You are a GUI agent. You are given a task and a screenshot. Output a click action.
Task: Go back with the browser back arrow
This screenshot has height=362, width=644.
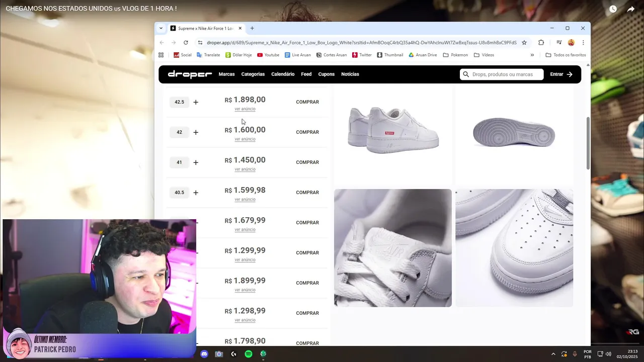(162, 43)
